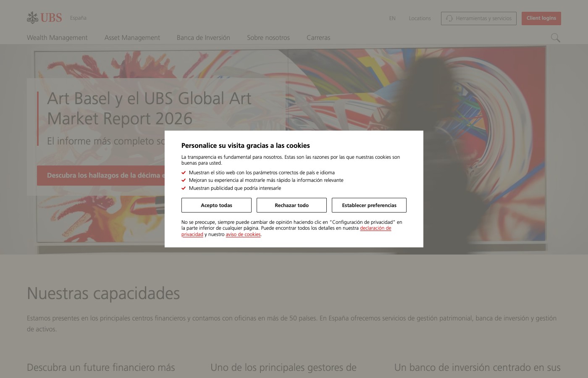The width and height of the screenshot is (588, 378).
Task: Click the Client logins button
Action: (x=541, y=18)
